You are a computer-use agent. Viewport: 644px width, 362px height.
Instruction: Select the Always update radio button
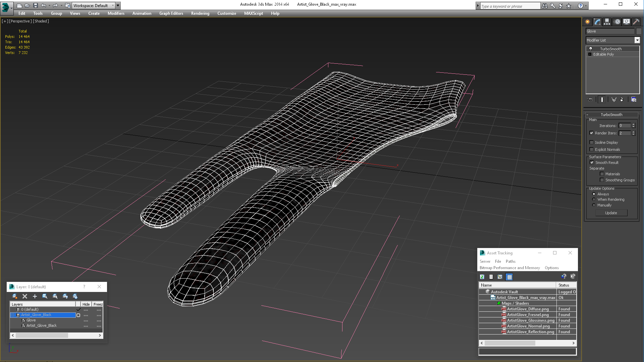pos(594,194)
